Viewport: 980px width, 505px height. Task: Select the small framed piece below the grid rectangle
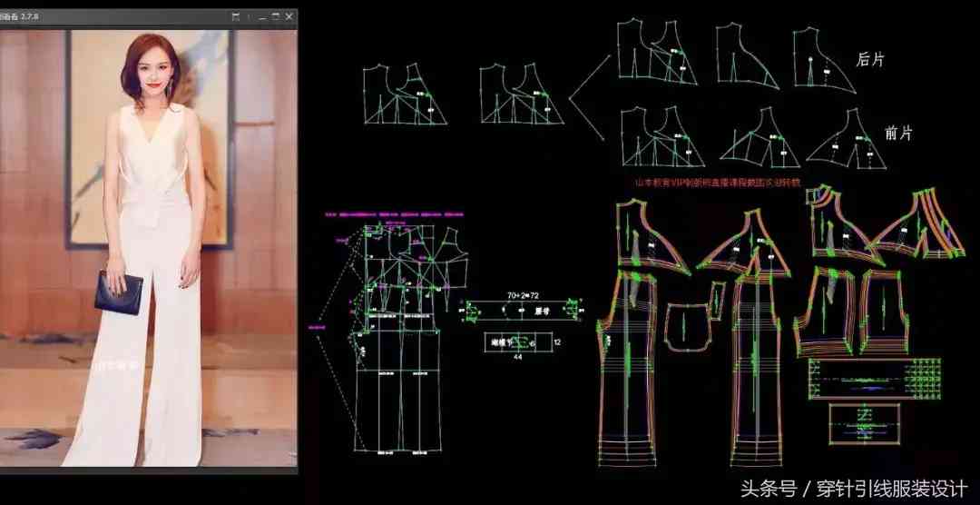point(865,421)
